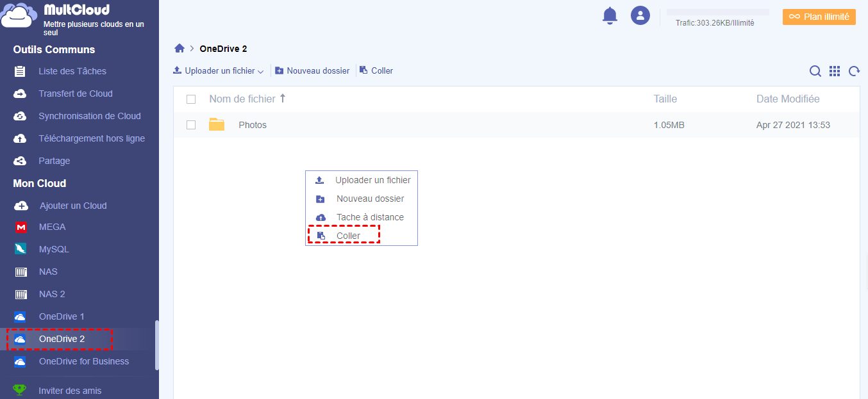868x399 pixels.
Task: Click the MEGA cloud icon
Action: (x=21, y=227)
